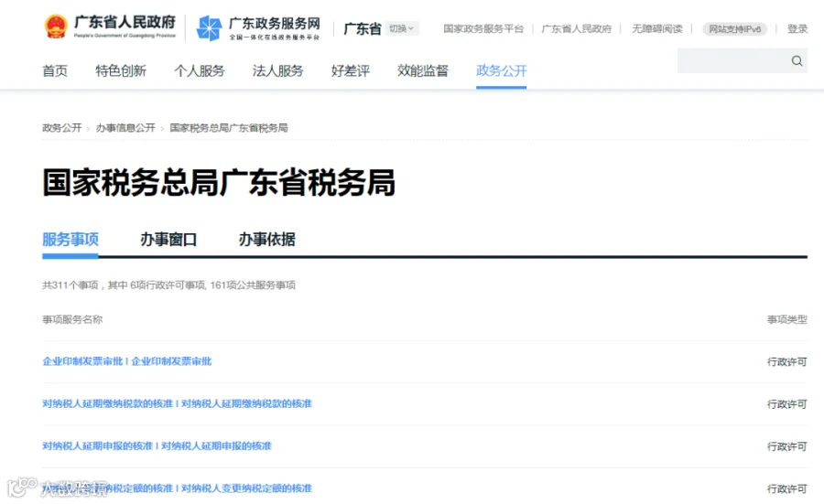Viewport: 824px width, 504px height.
Task: Open the 特色创新 navigation item
Action: click(x=121, y=70)
